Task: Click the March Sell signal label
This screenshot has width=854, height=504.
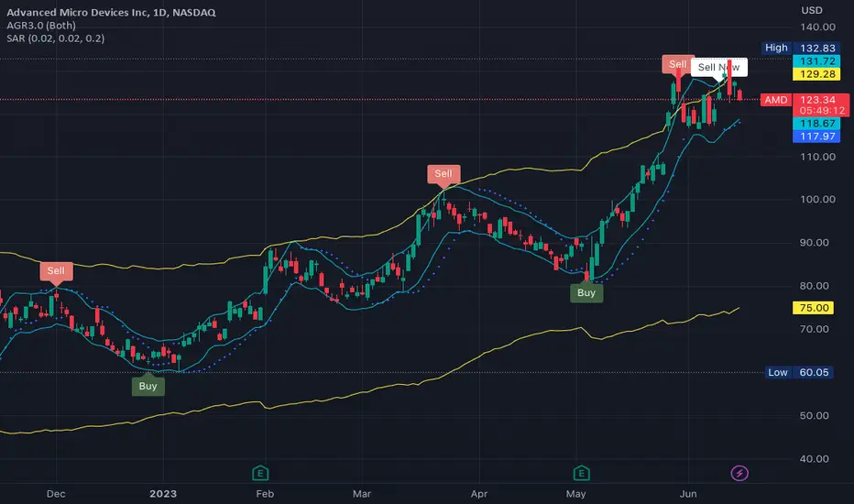Action: point(443,174)
